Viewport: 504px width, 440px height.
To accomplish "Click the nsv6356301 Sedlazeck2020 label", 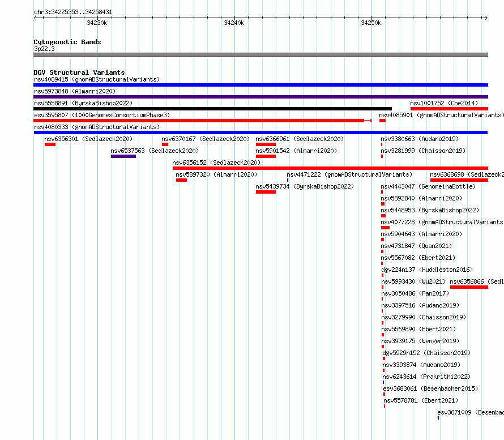I will [88, 139].
